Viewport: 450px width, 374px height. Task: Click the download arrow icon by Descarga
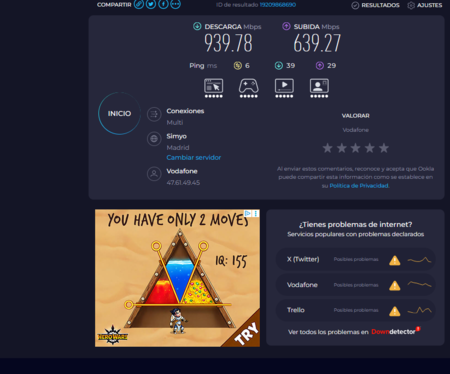click(x=197, y=26)
